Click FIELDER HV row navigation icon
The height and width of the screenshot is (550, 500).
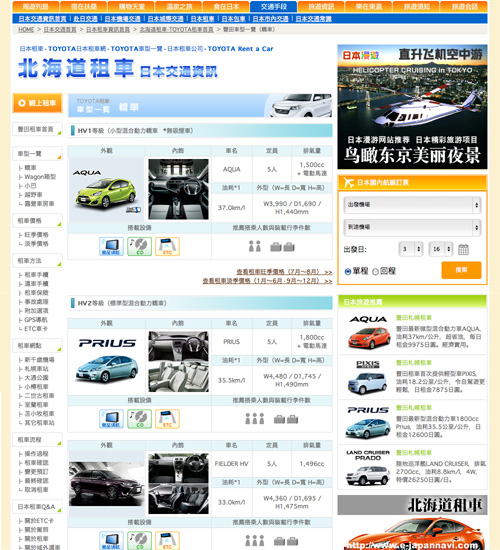tap(111, 541)
